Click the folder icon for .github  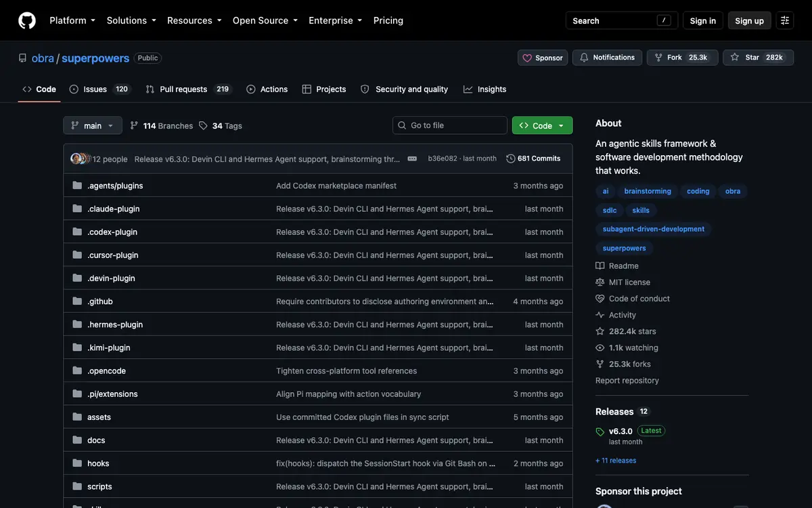pyautogui.click(x=77, y=301)
